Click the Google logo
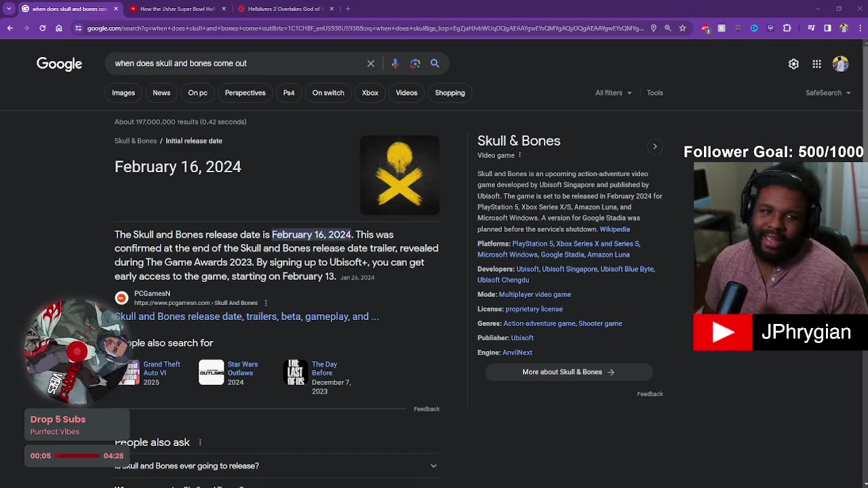Image resolution: width=868 pixels, height=488 pixels. (59, 64)
